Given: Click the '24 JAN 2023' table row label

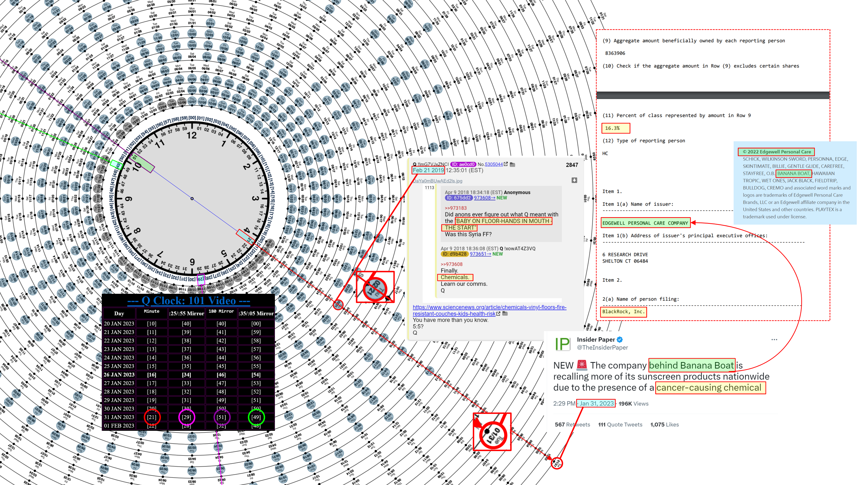Looking at the screenshot, I should [x=119, y=357].
